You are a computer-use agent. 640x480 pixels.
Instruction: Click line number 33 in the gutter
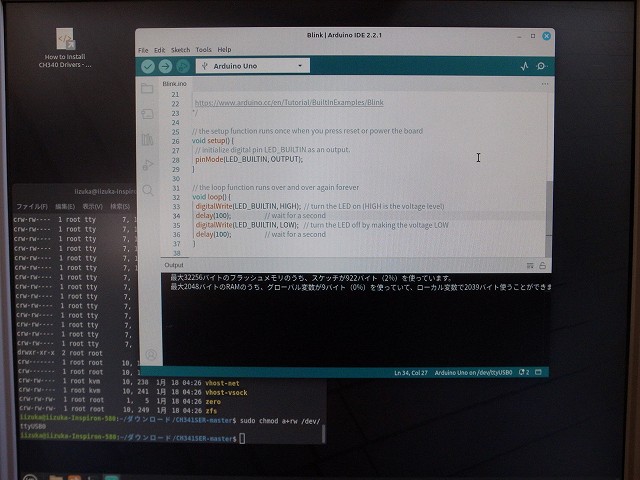tap(176, 207)
